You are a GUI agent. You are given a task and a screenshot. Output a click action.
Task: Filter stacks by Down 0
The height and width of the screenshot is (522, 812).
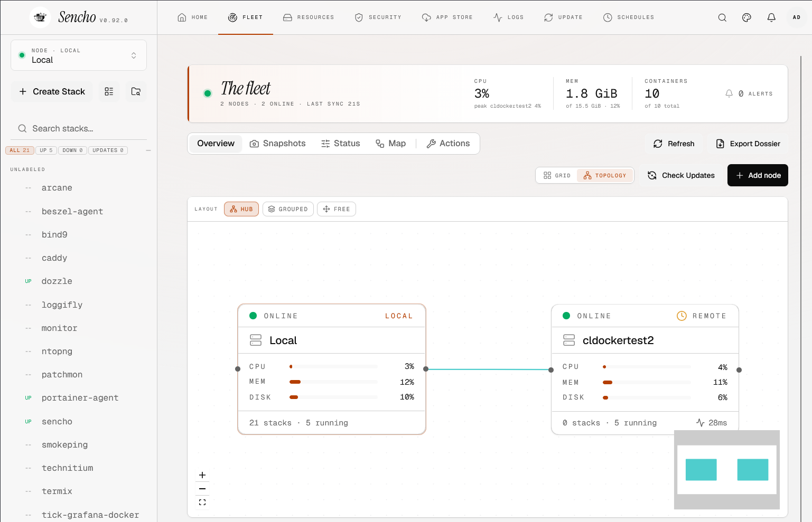pos(72,150)
